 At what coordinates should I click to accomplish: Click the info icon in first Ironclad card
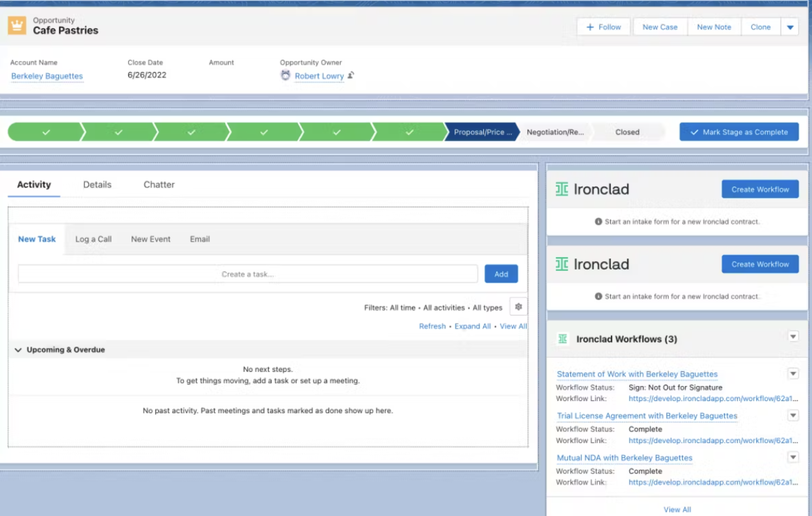point(598,222)
